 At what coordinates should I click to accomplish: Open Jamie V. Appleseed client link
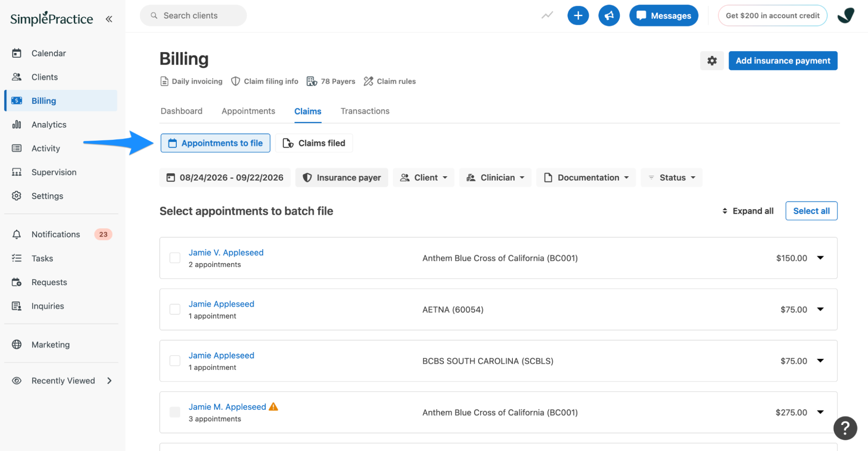click(x=226, y=253)
